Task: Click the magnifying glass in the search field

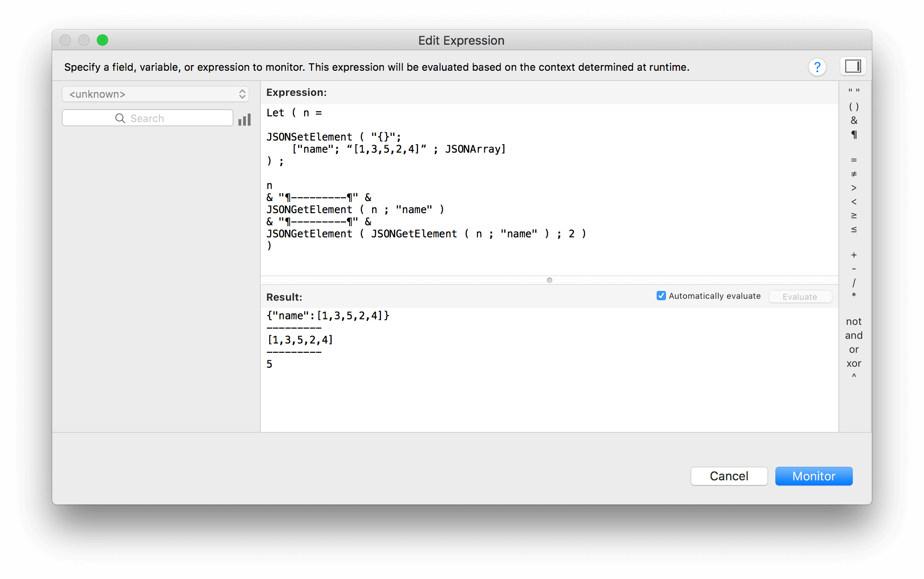Action: click(120, 118)
